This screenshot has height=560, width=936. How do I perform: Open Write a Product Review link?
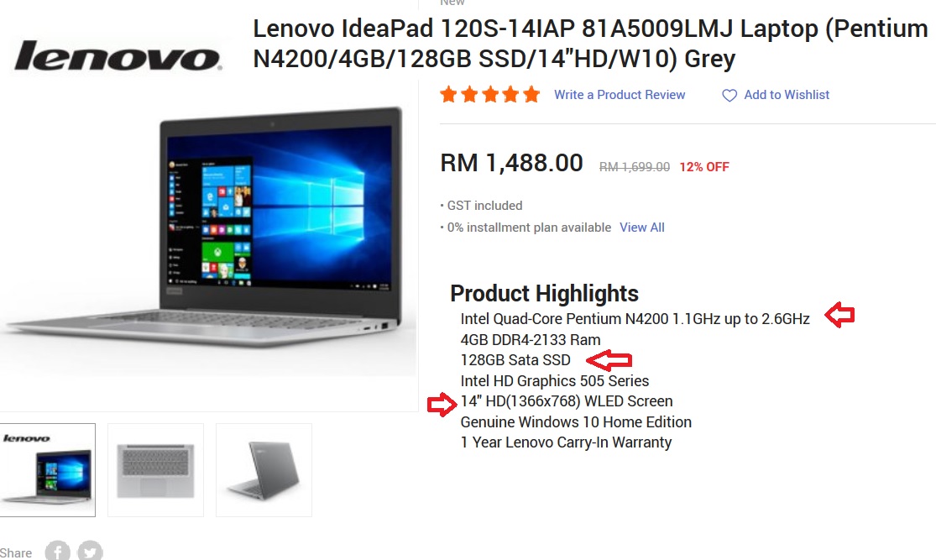click(619, 95)
